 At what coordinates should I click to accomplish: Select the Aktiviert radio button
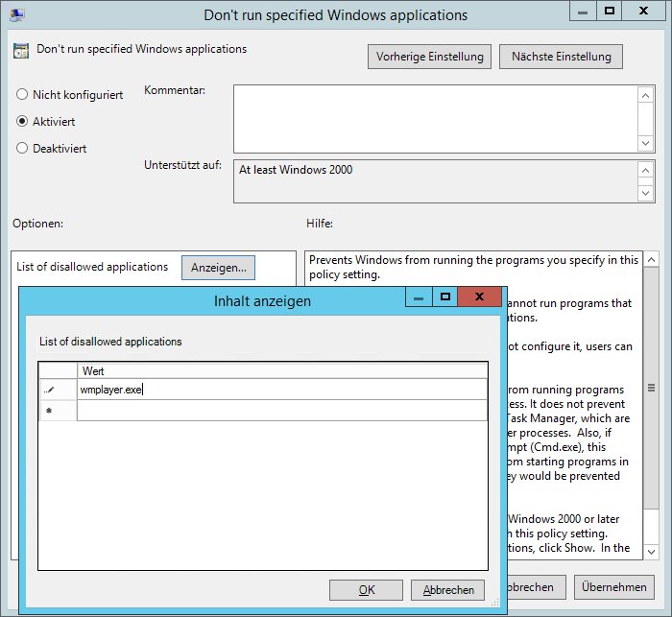click(x=22, y=122)
